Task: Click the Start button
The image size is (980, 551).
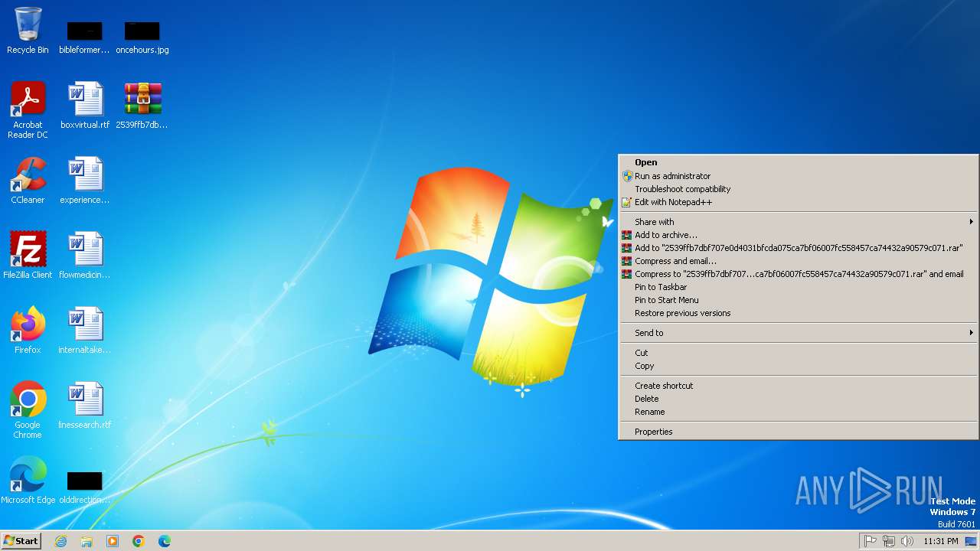Action: [21, 541]
